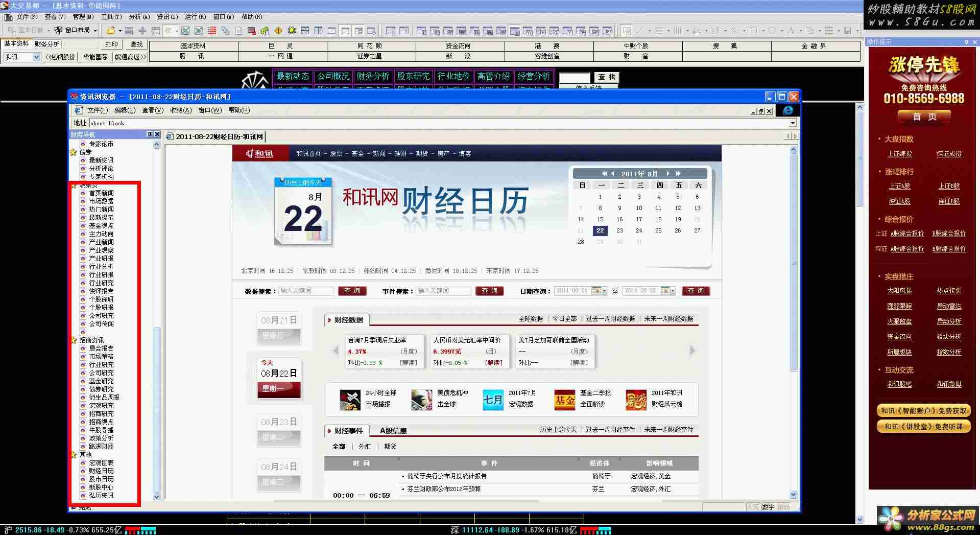Click the navigation tree vertical scrollbar
Viewport: 980px width, 535px height.
(157, 321)
